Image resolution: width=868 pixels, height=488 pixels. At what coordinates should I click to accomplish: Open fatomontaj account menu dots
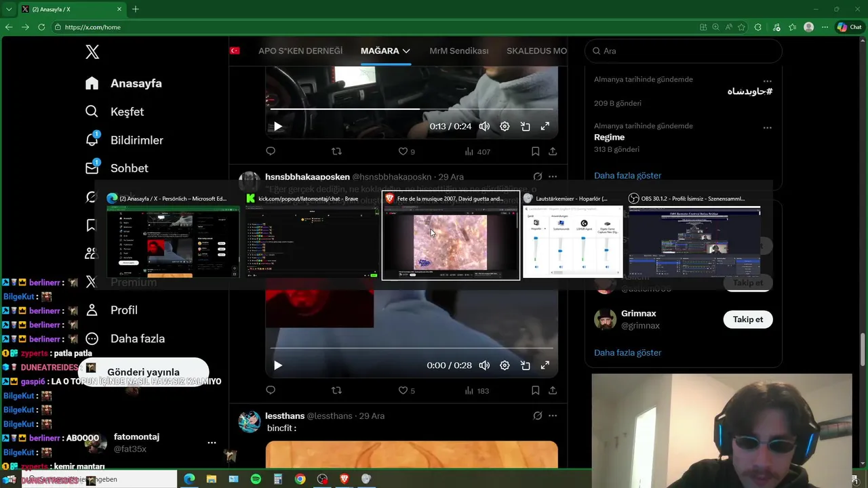[212, 443]
